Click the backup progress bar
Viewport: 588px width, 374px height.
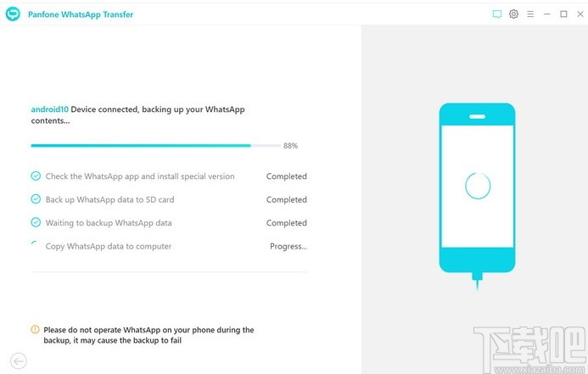pyautogui.click(x=153, y=146)
